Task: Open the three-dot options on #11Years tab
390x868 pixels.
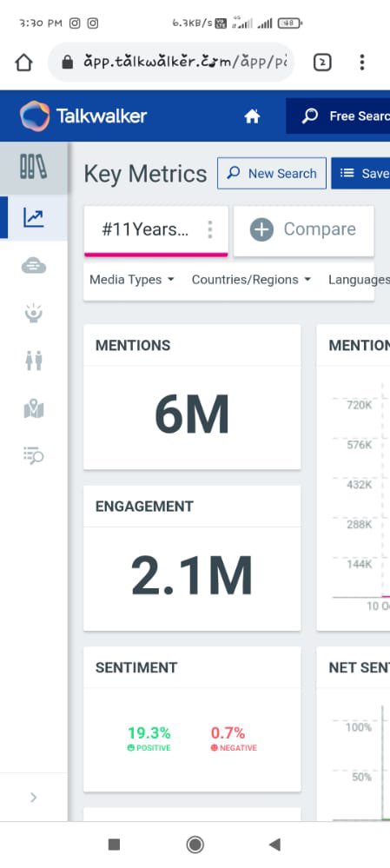Action: click(209, 229)
